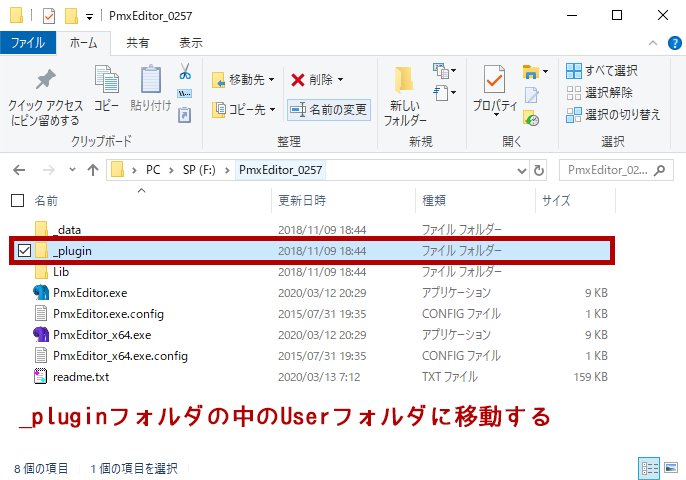Screen dimensions: 686x480
Task: Expand the Properties dropdown arrow
Action: (x=496, y=115)
